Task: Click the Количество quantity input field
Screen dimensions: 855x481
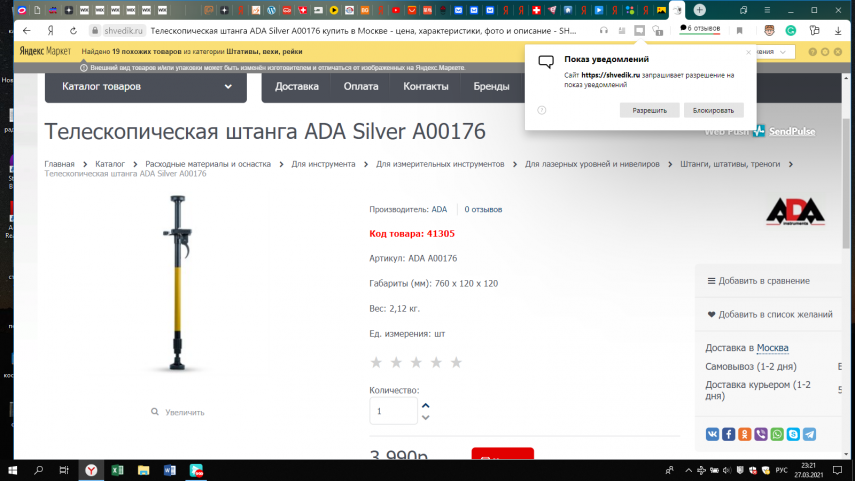Action: click(x=393, y=411)
